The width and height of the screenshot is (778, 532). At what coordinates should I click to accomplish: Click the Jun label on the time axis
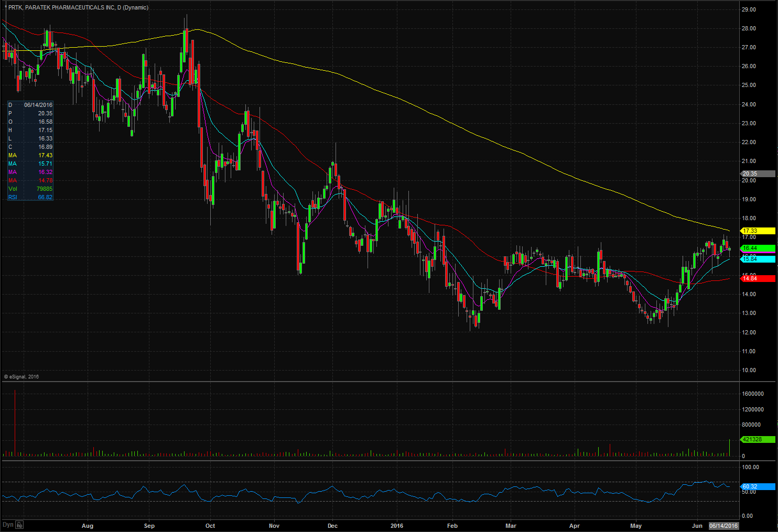(x=697, y=526)
